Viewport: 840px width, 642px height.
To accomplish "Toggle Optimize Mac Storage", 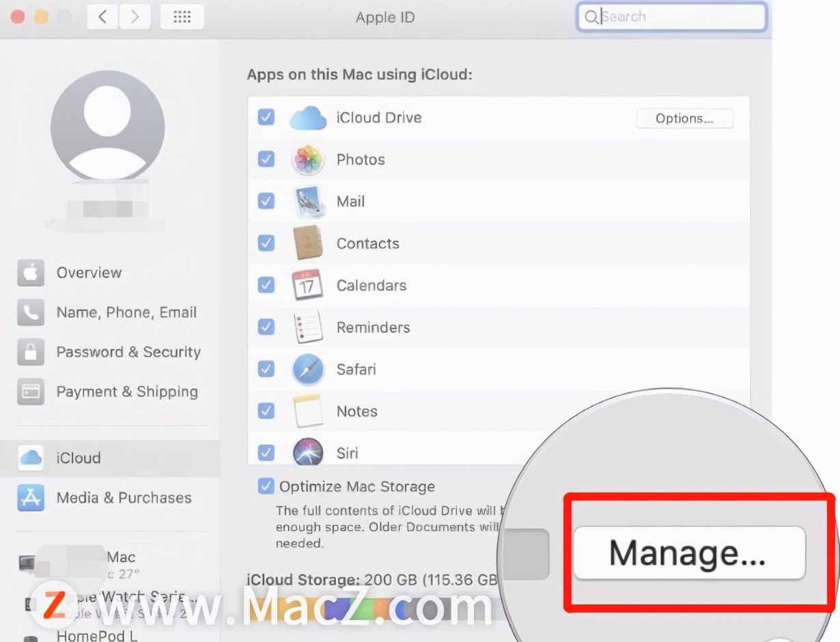I will [266, 486].
